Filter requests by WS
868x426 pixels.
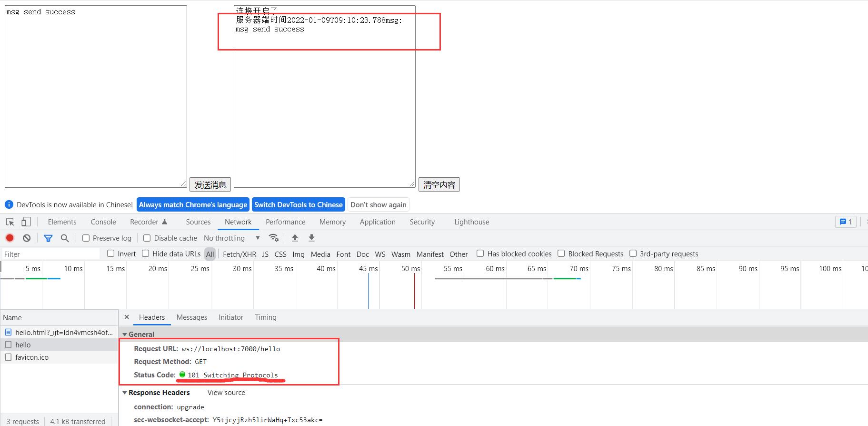coord(380,254)
